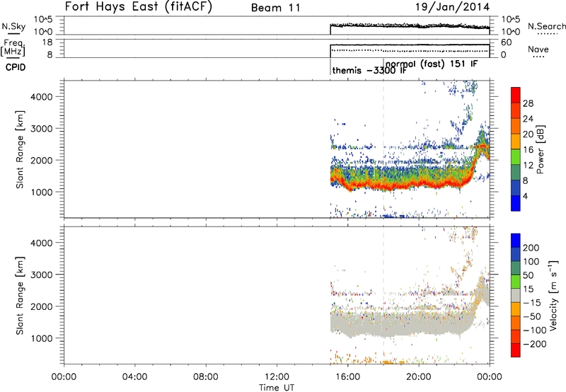Screen dimensions: 566x392
Task: Click the 'themis -3300 IF' annotation
Action: tap(369, 70)
